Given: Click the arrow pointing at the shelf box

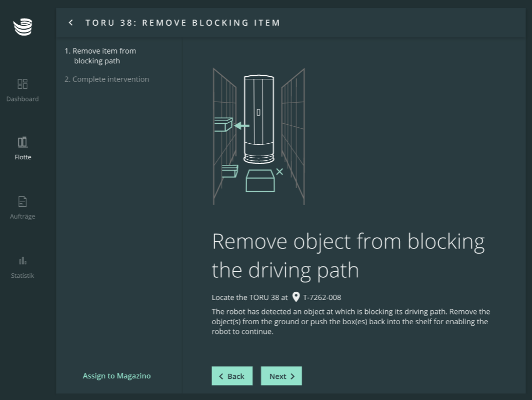Looking at the screenshot, I should 242,125.
